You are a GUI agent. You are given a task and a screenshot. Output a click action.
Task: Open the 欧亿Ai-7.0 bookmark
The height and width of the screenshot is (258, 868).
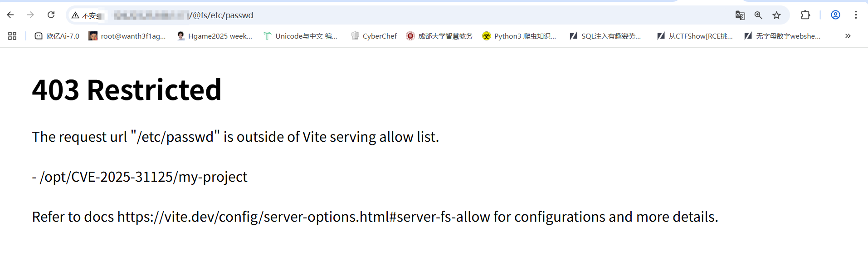(57, 36)
